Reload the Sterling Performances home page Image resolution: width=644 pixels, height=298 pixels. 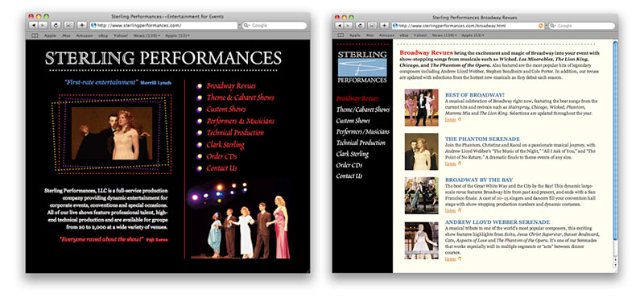point(56,26)
